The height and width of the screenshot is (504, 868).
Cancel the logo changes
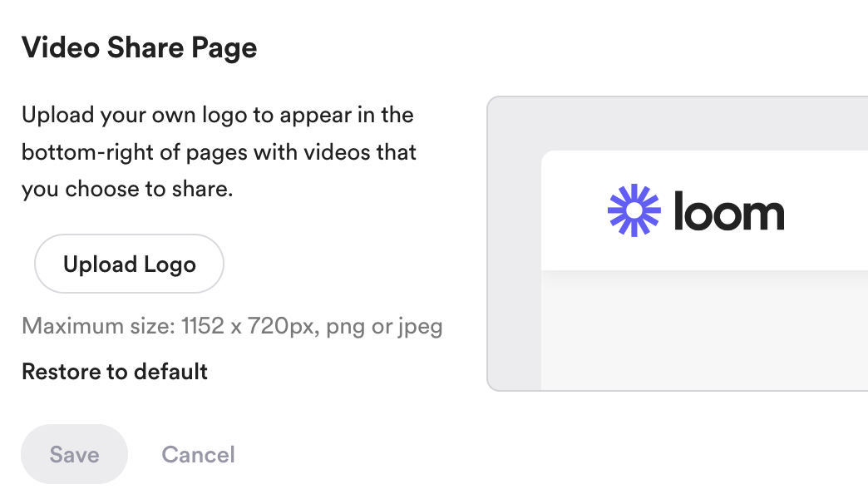198,455
